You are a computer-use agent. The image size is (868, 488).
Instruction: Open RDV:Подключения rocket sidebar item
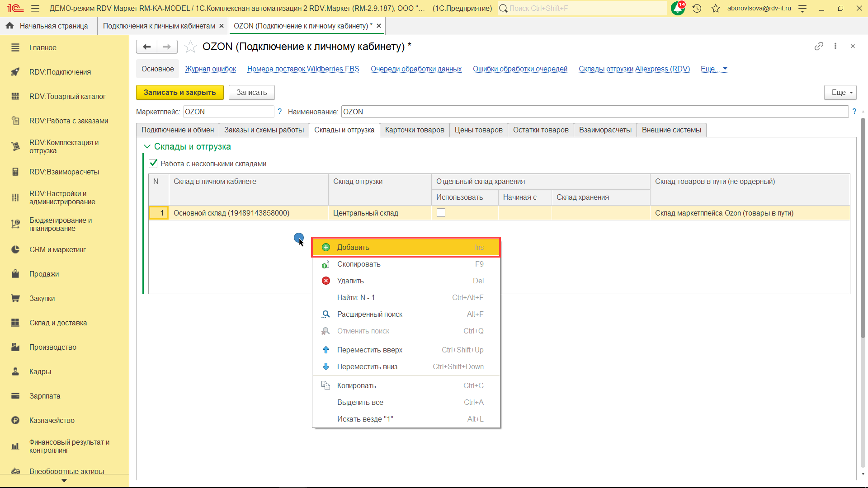click(x=60, y=72)
